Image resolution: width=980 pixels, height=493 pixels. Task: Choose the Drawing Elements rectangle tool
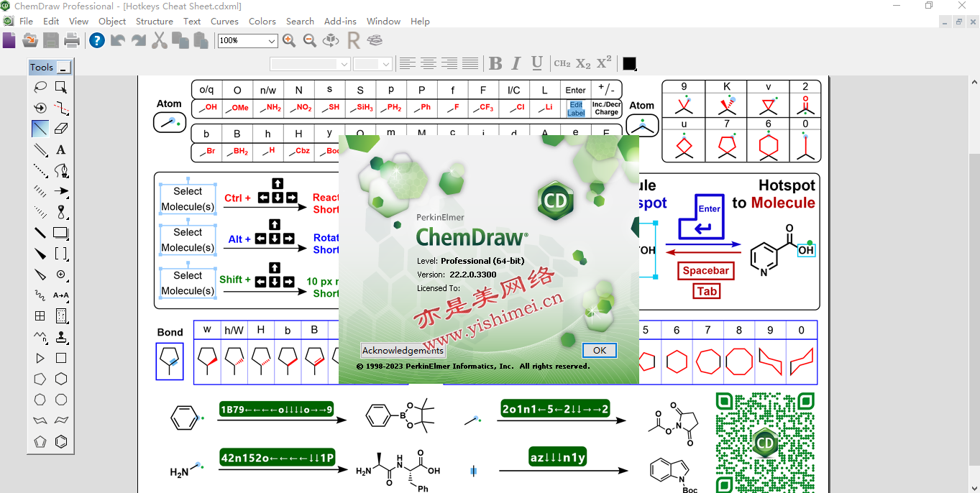[61, 233]
